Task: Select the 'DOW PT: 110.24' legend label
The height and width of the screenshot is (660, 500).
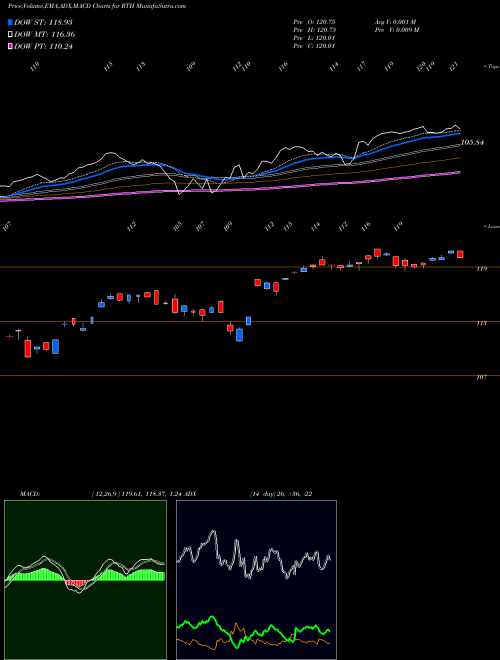Action: [43, 46]
